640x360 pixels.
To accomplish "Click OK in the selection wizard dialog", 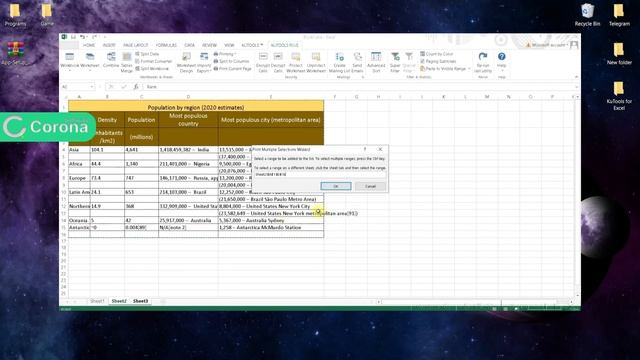I will pos(336,186).
